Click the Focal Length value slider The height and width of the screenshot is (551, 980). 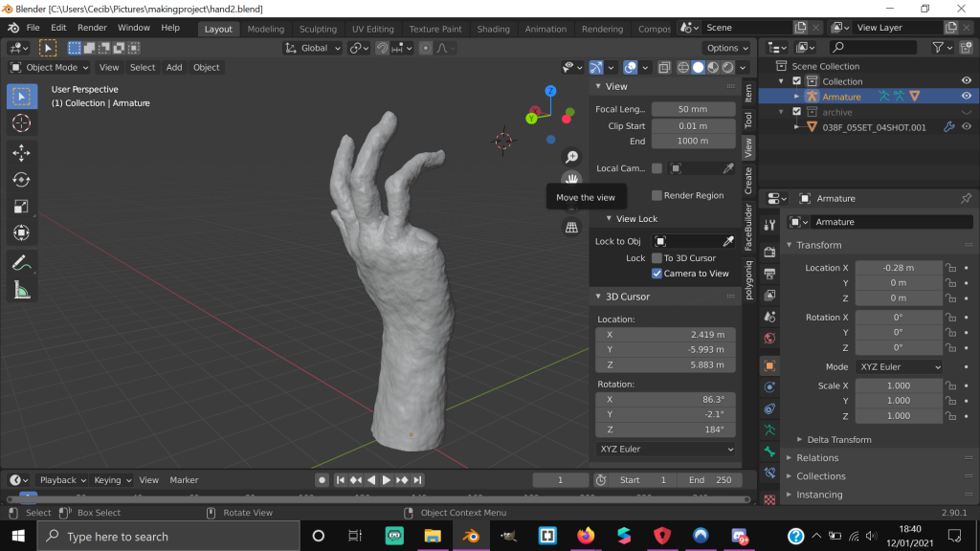point(693,109)
